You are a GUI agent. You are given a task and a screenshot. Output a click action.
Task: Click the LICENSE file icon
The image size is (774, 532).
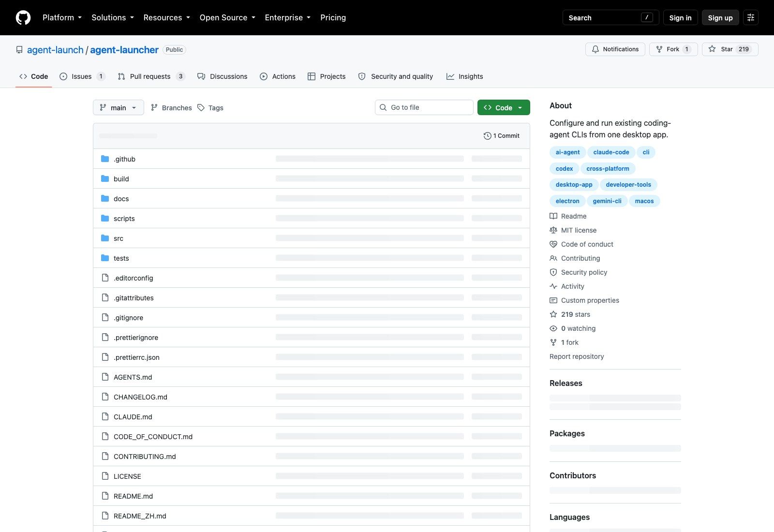pos(105,476)
